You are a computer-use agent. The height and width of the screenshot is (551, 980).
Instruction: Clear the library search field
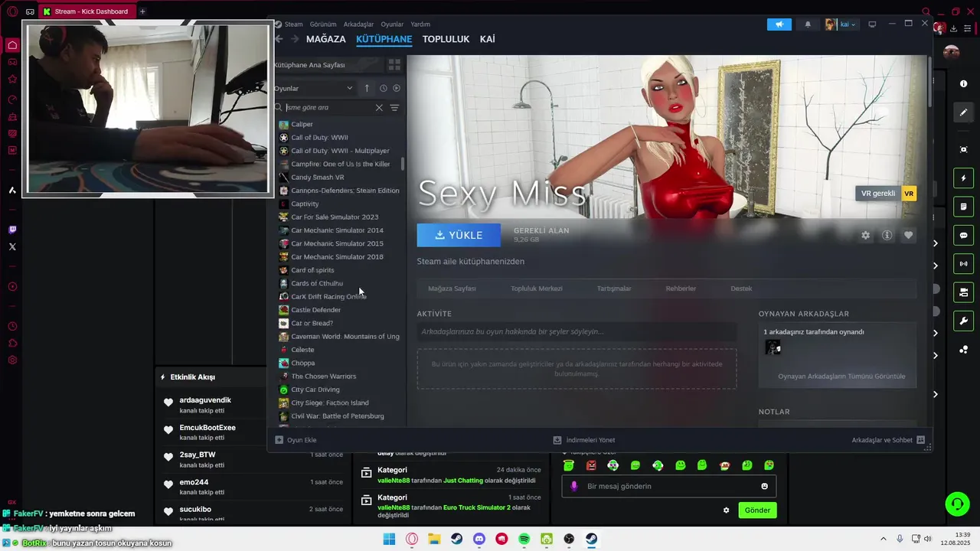[379, 108]
